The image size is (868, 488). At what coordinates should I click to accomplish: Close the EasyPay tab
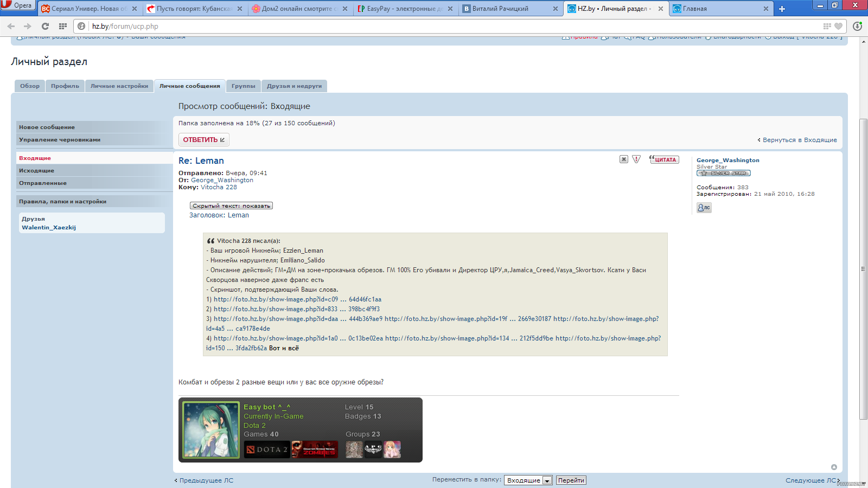(450, 9)
